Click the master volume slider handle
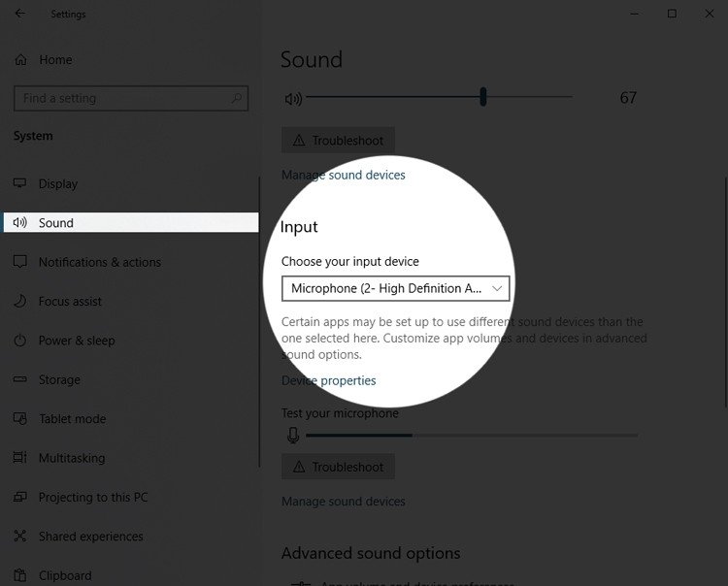728x586 pixels. click(483, 97)
